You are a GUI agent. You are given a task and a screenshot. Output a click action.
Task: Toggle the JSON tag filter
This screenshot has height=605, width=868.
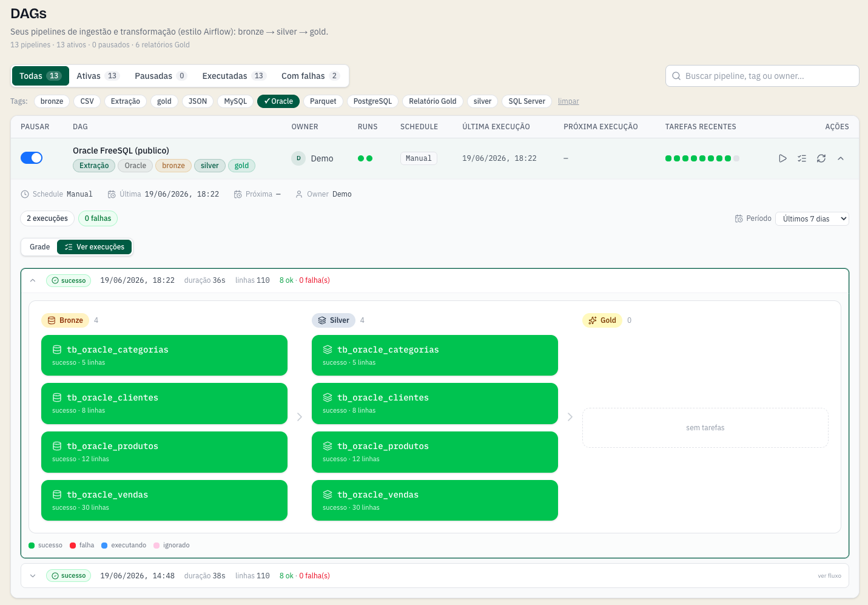pos(198,101)
